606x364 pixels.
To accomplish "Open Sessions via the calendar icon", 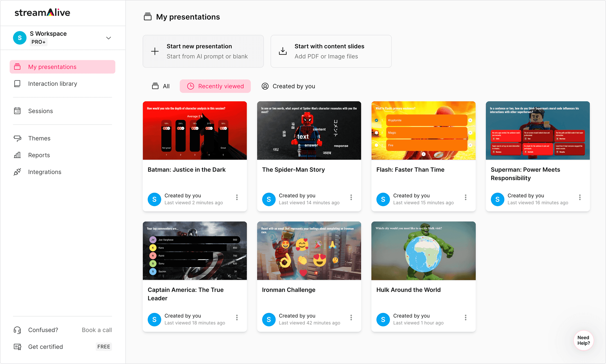I will pyautogui.click(x=17, y=111).
